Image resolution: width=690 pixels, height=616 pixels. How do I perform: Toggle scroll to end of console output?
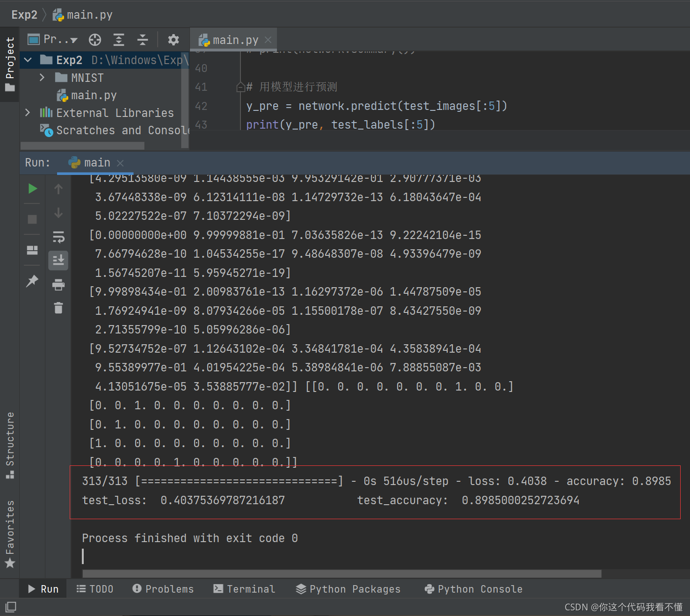pos(58,261)
